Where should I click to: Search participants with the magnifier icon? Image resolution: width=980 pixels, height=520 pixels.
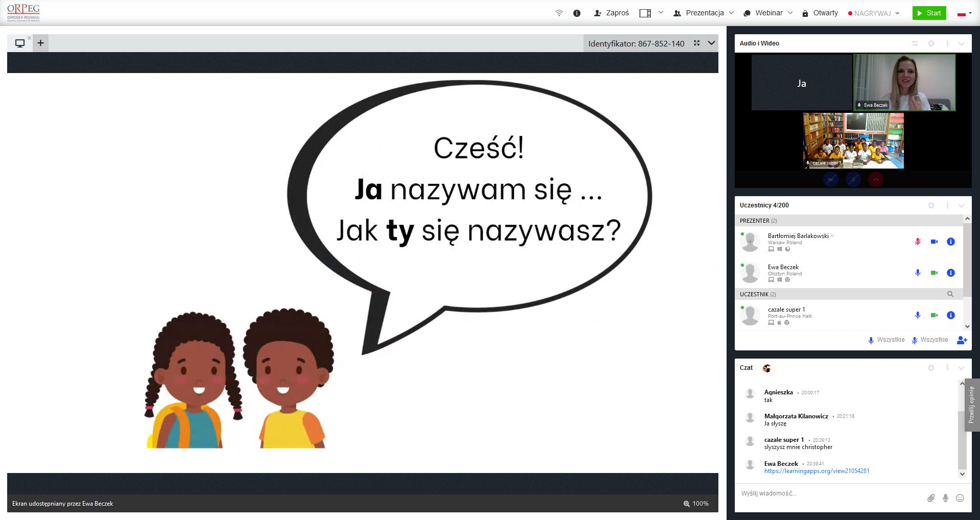coord(950,294)
